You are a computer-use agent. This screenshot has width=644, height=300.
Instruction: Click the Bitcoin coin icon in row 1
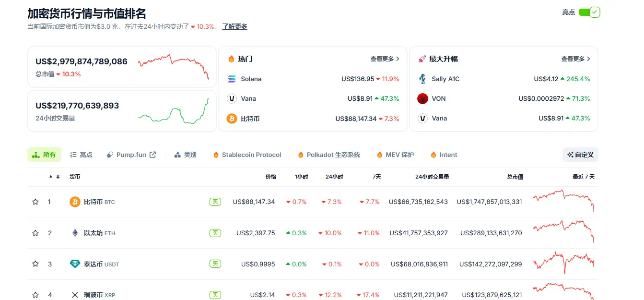click(x=75, y=202)
